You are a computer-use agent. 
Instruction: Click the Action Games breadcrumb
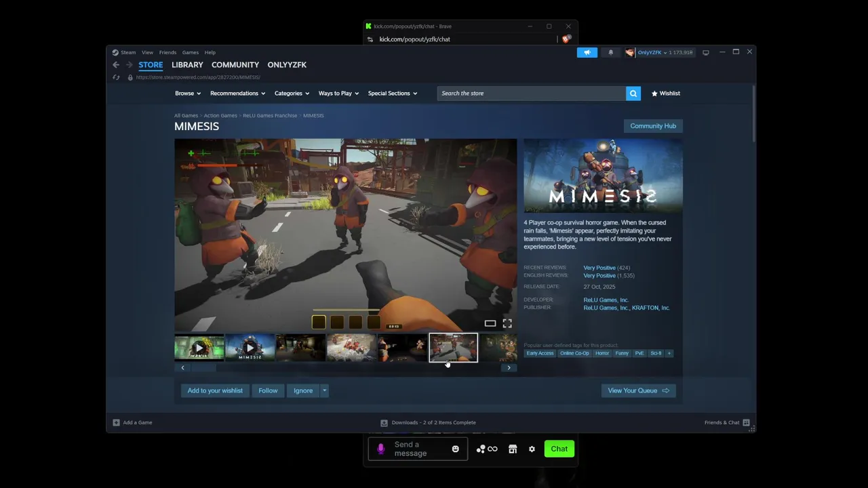[220, 116]
